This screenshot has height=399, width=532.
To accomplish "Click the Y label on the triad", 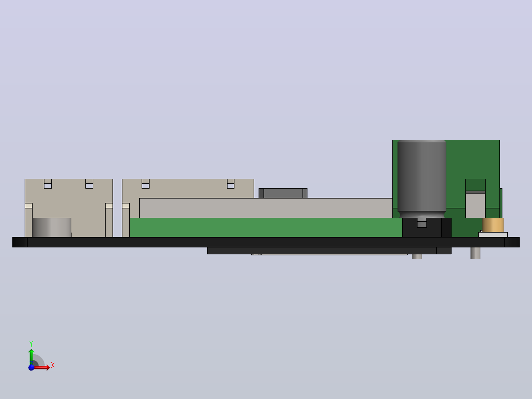I will 31,344.
